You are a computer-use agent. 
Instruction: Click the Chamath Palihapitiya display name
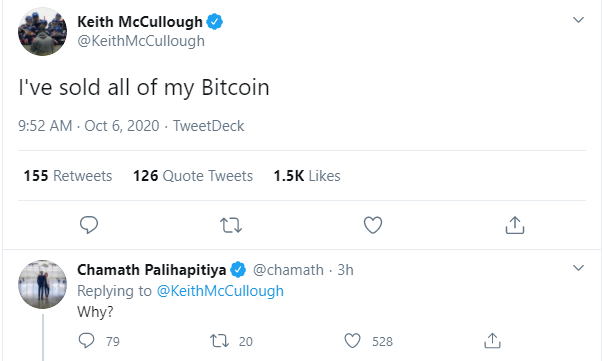click(x=152, y=270)
